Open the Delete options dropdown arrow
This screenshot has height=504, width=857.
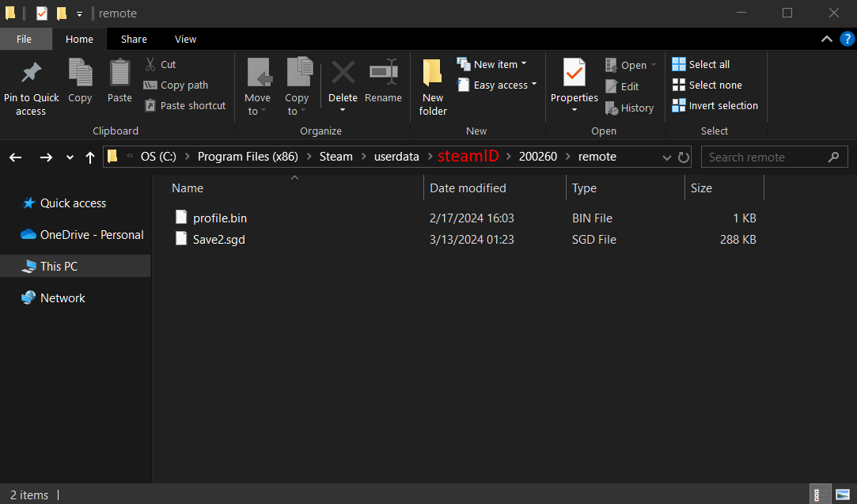click(x=343, y=111)
